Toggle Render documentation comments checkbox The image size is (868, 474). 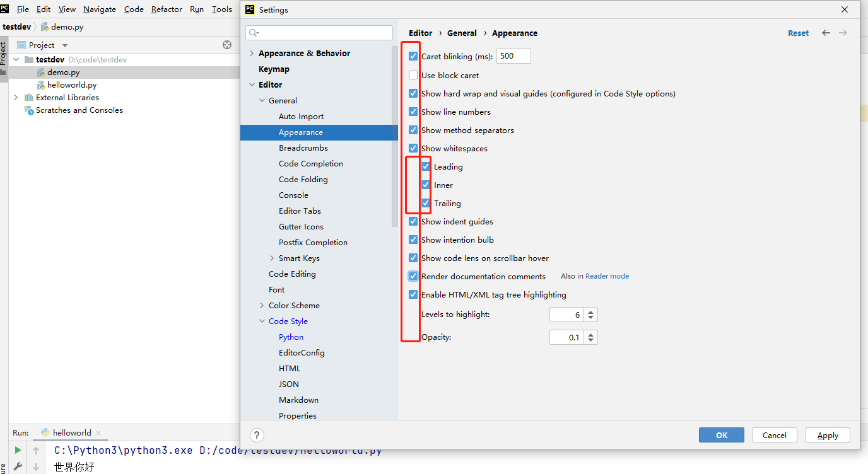click(413, 276)
